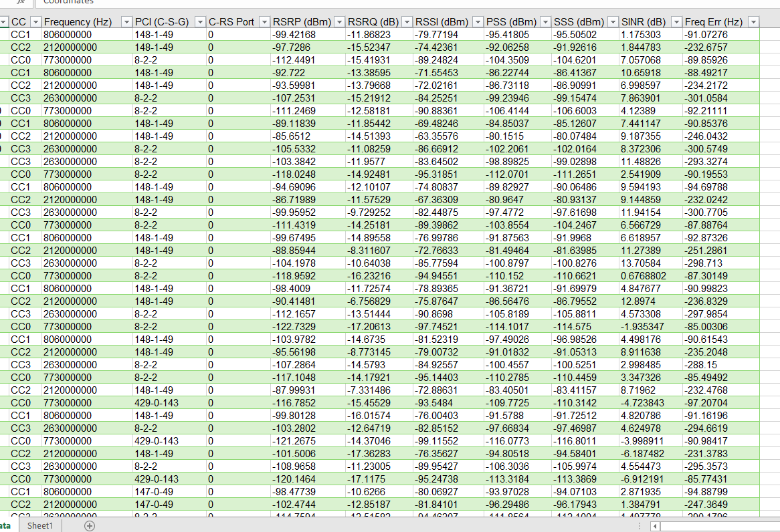780x532 pixels.
Task: Select the PSS cell -91.36721
Action: pyautogui.click(x=518, y=288)
